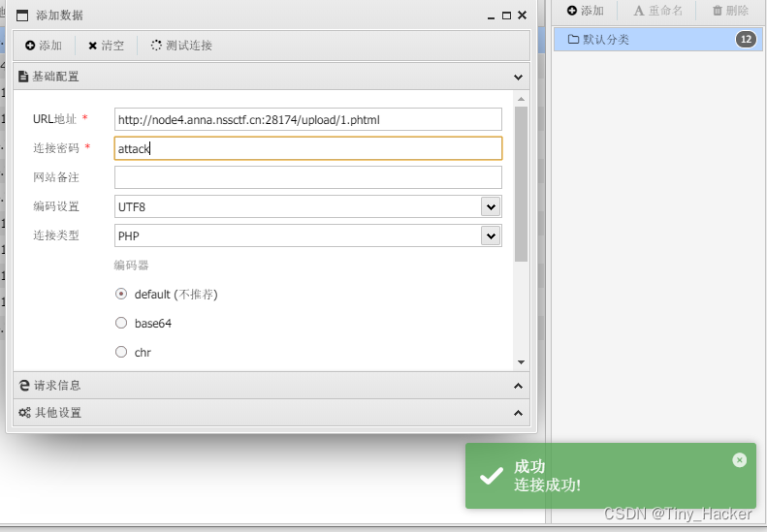Minimize the 添加数据 dialog
Image resolution: width=767 pixels, height=532 pixels.
coord(491,16)
